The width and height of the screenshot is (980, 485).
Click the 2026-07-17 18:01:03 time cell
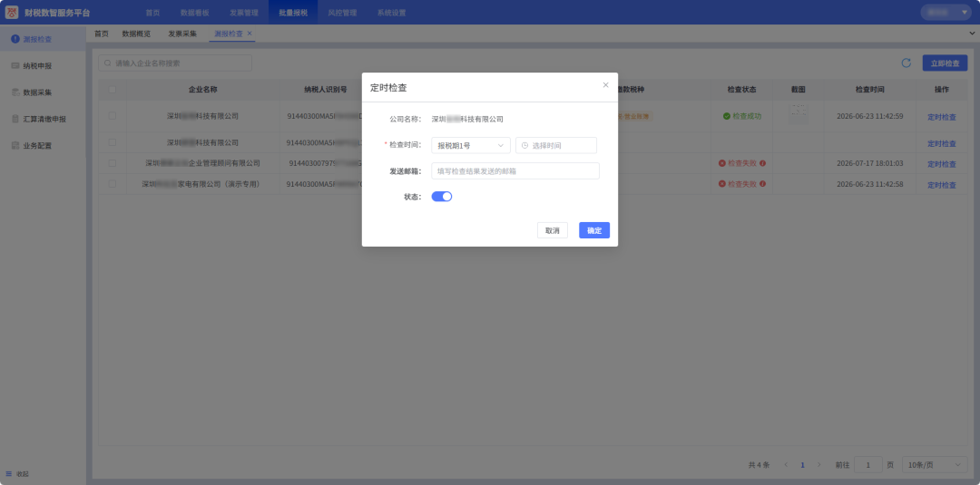tap(869, 163)
